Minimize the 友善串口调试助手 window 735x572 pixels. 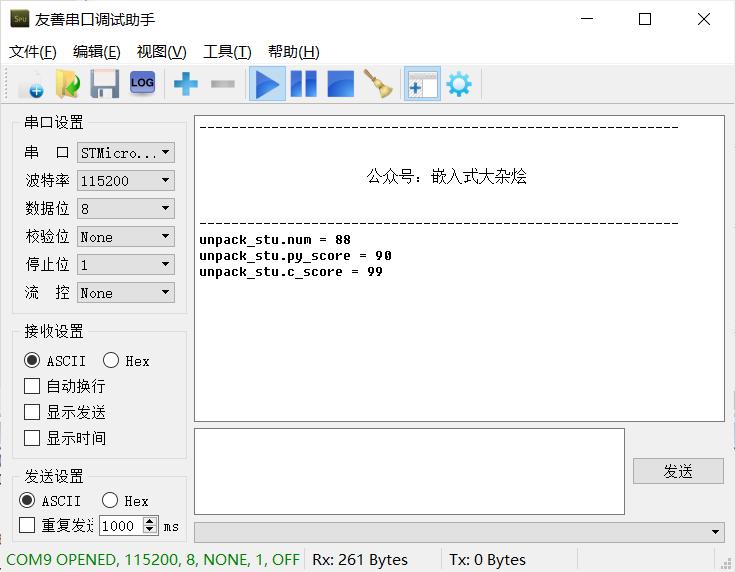click(587, 19)
